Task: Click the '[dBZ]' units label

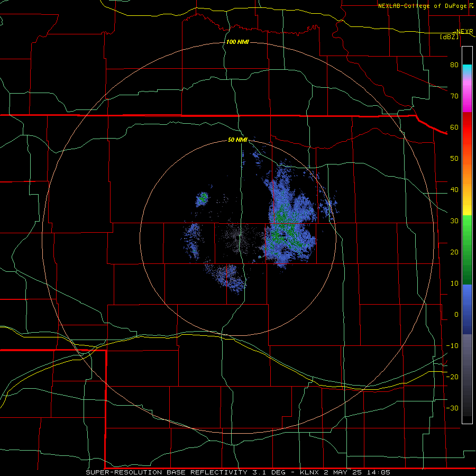Action: [x=449, y=36]
